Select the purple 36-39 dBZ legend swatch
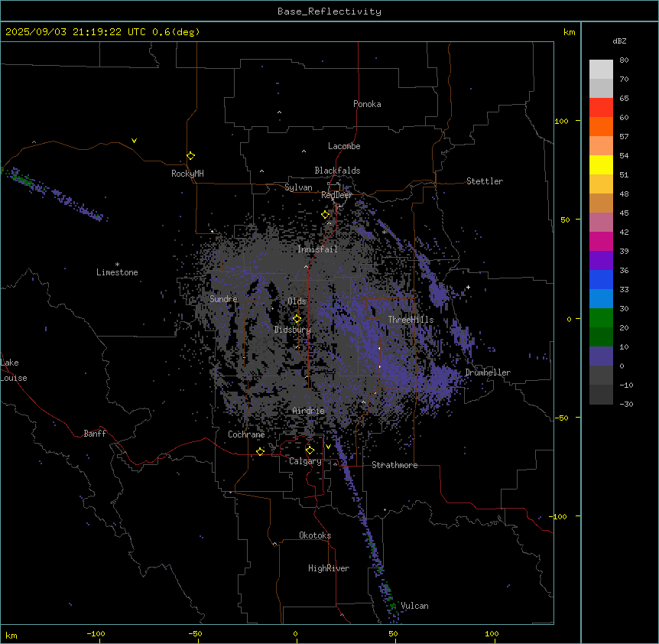The image size is (659, 644). point(601,261)
